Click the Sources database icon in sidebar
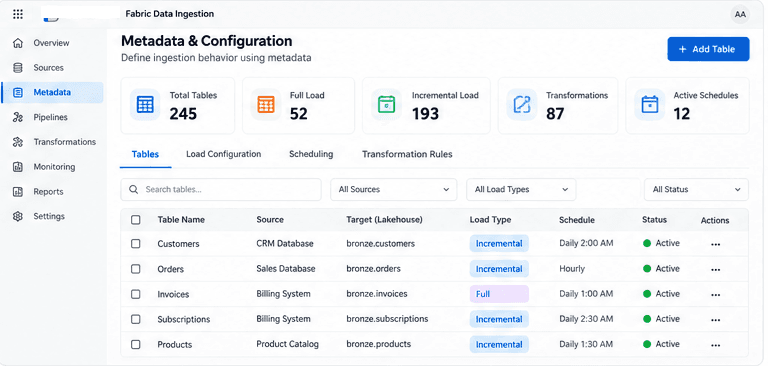 click(18, 68)
